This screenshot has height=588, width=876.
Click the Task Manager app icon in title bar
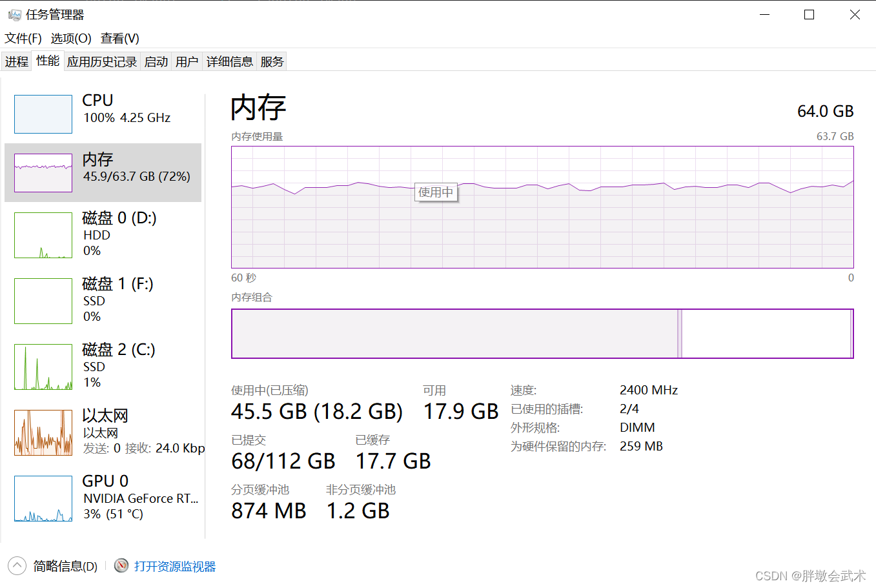click(14, 14)
